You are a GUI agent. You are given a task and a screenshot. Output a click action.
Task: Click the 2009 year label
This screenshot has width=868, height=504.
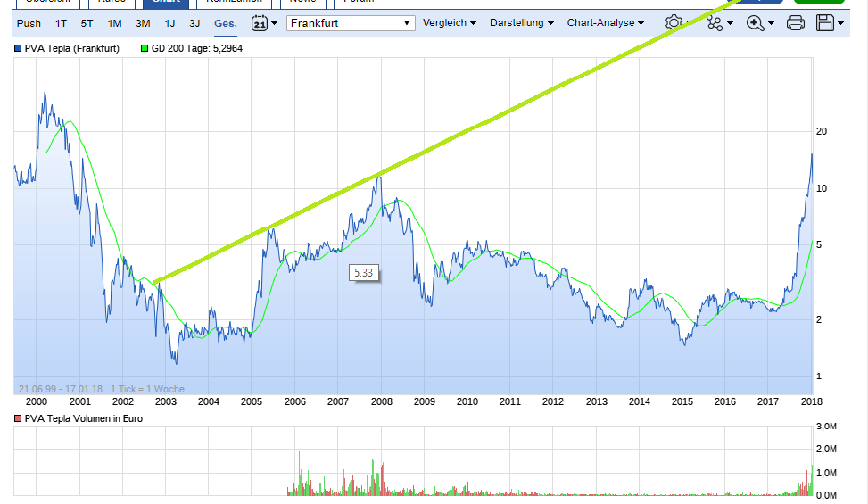[425, 401]
